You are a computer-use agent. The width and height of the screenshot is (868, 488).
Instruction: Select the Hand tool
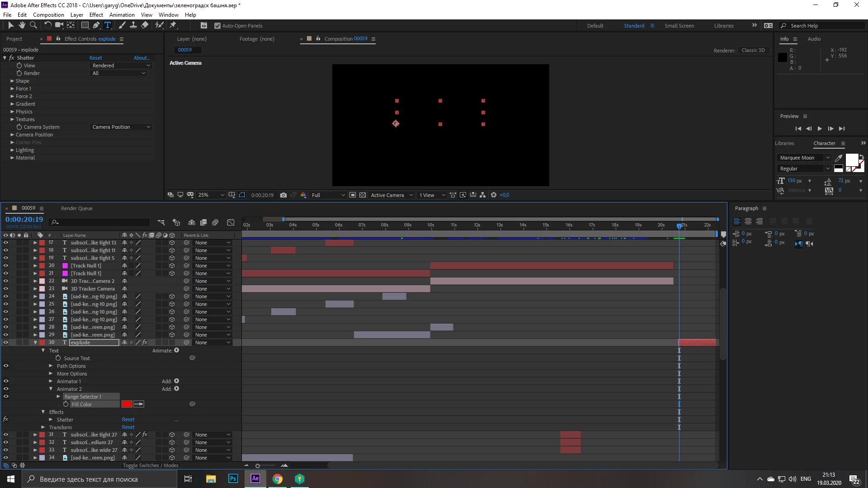click(22, 25)
